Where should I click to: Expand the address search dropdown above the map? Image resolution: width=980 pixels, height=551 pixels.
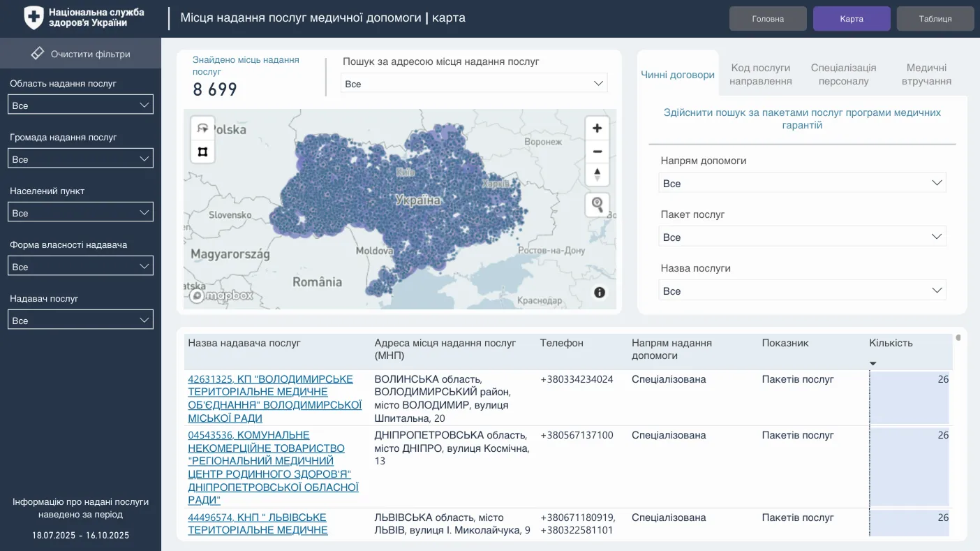(474, 84)
